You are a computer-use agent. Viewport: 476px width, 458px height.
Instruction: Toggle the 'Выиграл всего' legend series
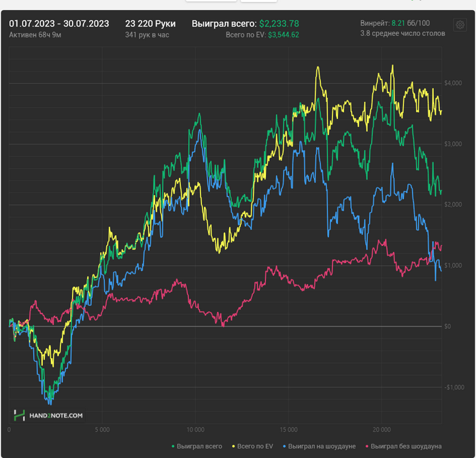(x=197, y=446)
